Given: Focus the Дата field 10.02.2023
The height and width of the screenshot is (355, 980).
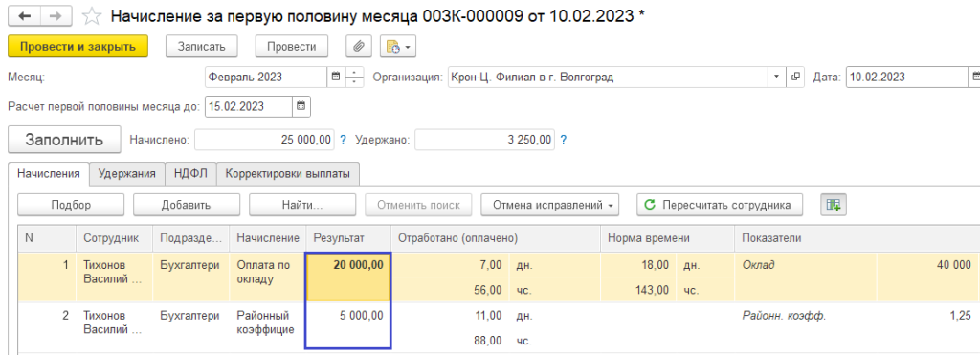Looking at the screenshot, I should [907, 77].
